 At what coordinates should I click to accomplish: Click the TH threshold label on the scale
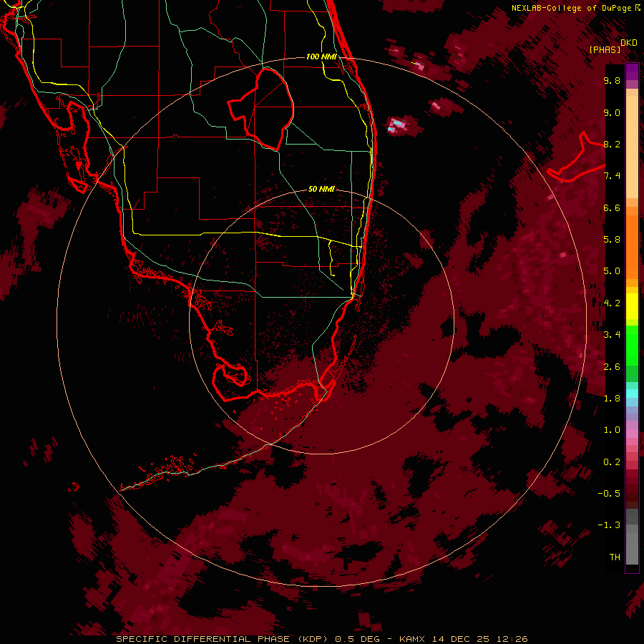point(615,557)
